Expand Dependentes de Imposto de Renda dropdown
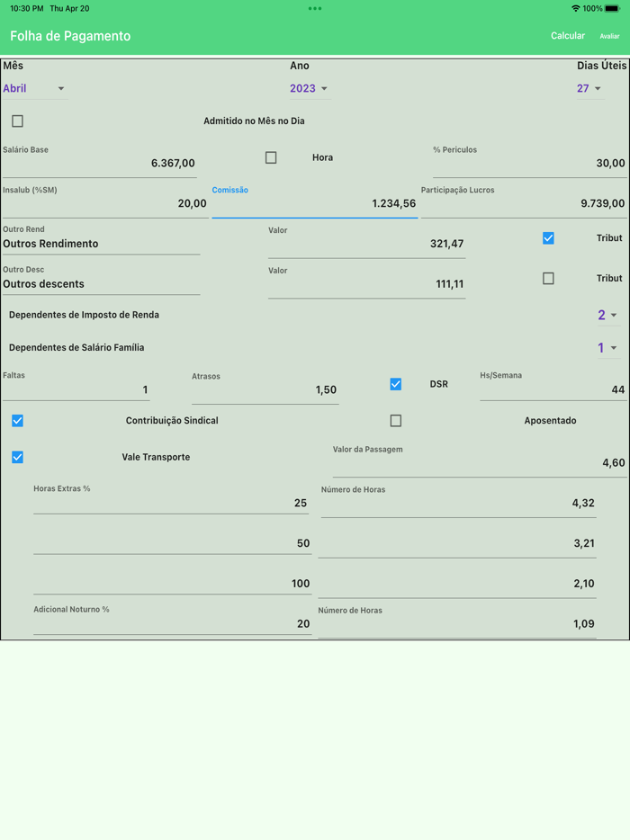This screenshot has height=840, width=630. point(607,315)
